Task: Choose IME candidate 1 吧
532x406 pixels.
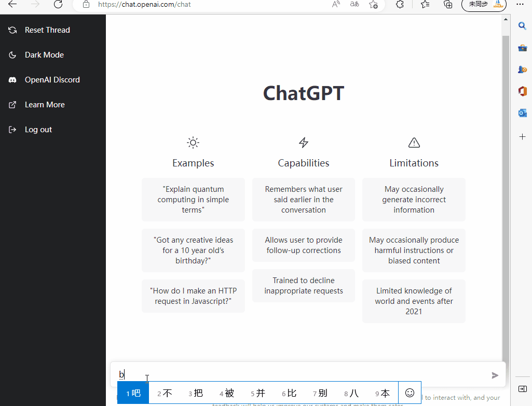Action: click(133, 393)
